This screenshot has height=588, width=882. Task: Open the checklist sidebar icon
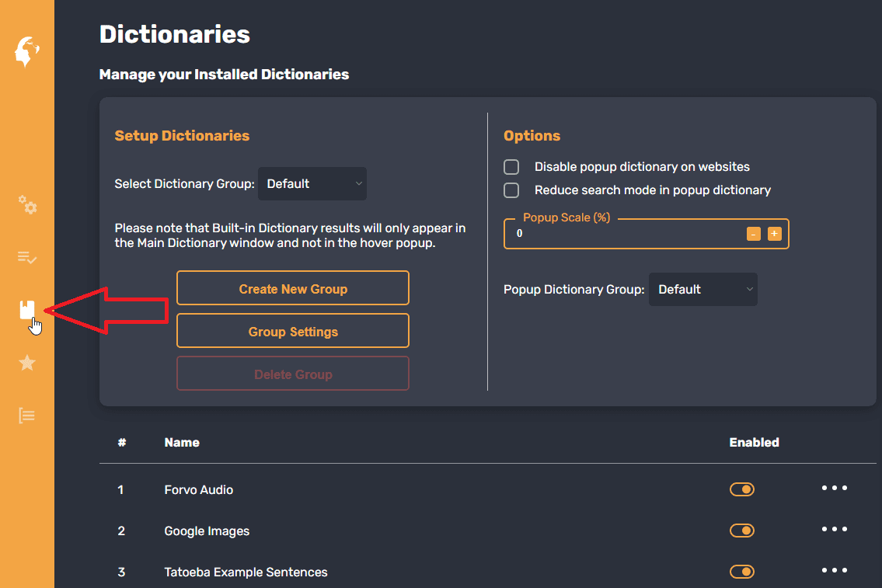point(27,258)
